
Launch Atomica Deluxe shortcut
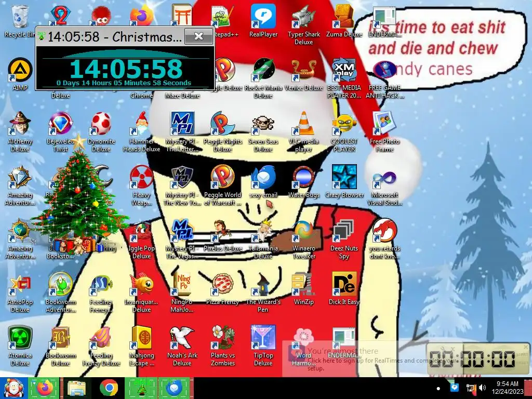(x=20, y=346)
